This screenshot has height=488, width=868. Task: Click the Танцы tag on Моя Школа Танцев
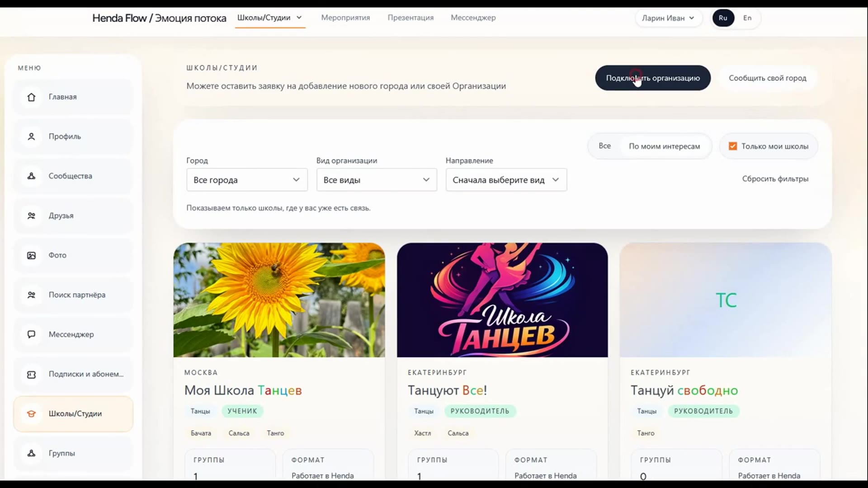point(200,411)
